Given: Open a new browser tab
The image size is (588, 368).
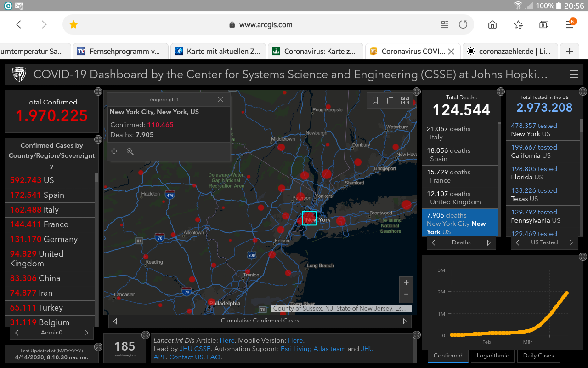Looking at the screenshot, I should 570,51.
